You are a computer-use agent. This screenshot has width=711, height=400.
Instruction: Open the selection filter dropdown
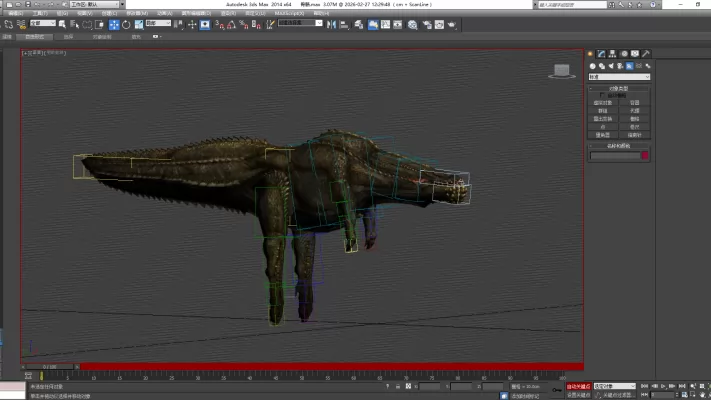pyautogui.click(x=44, y=23)
